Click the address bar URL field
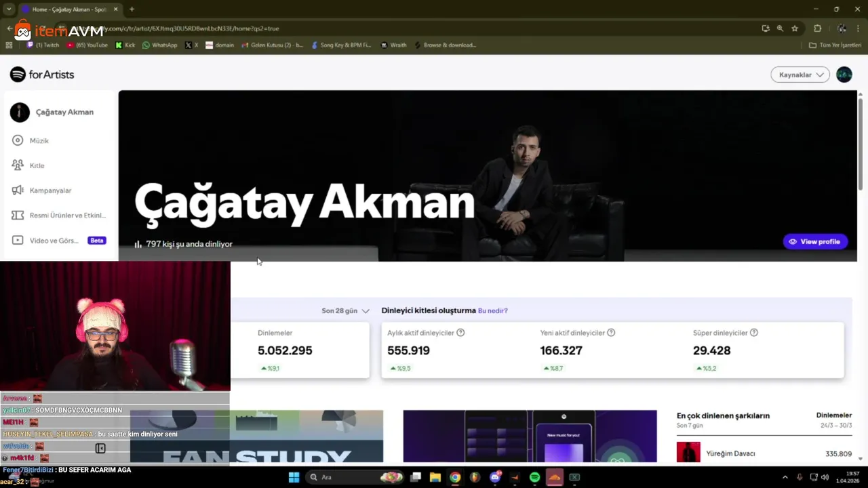868x488 pixels. tap(407, 28)
